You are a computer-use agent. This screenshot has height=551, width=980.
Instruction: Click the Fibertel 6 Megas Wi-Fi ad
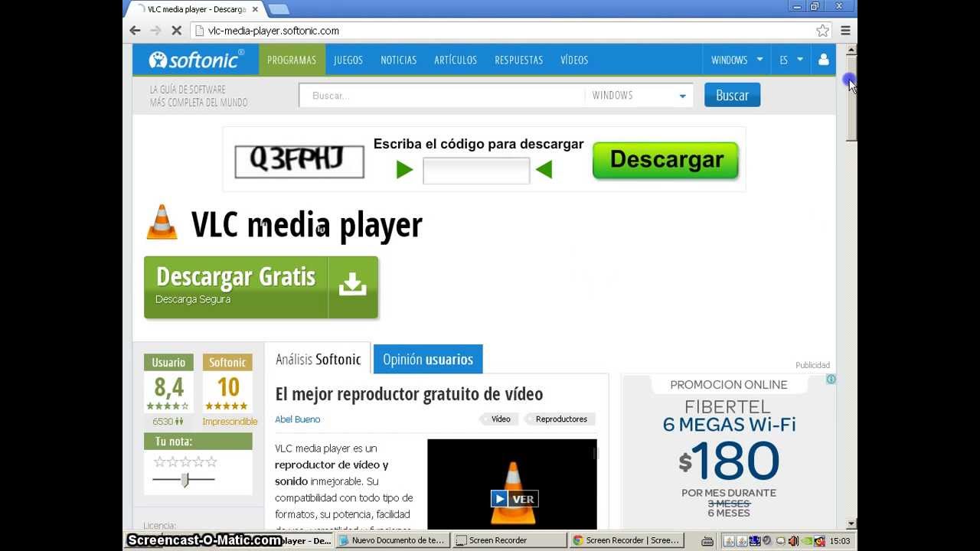click(729, 452)
